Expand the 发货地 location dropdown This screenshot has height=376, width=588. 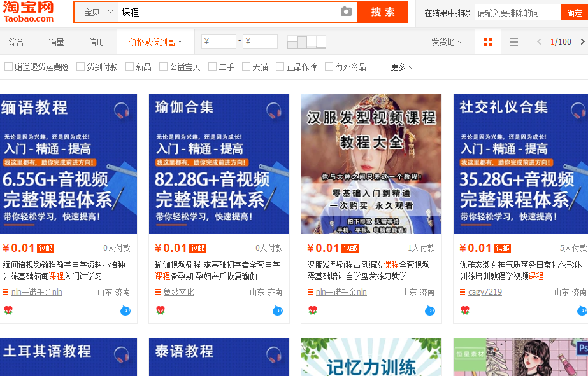point(446,42)
